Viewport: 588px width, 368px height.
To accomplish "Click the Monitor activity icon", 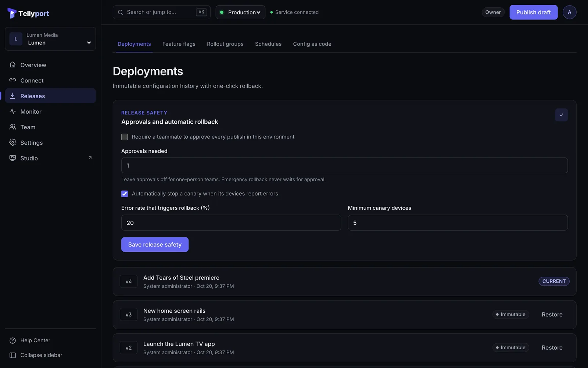I will tap(12, 111).
